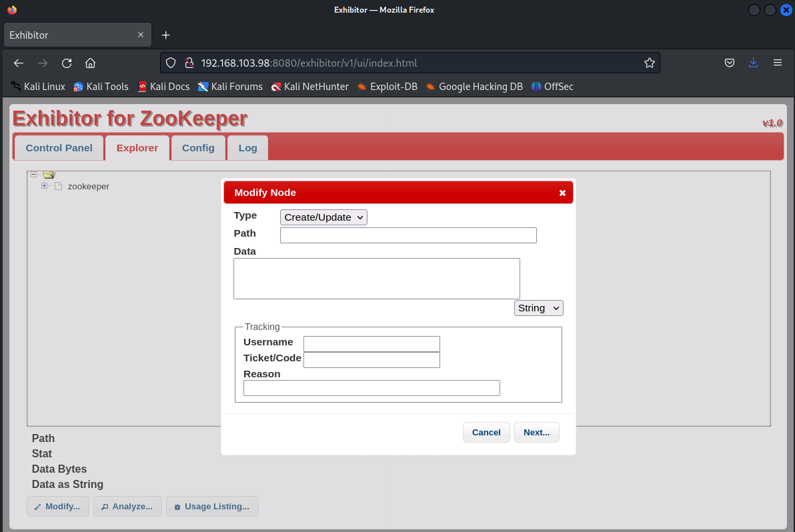Go to the Firefox home page

click(x=90, y=63)
